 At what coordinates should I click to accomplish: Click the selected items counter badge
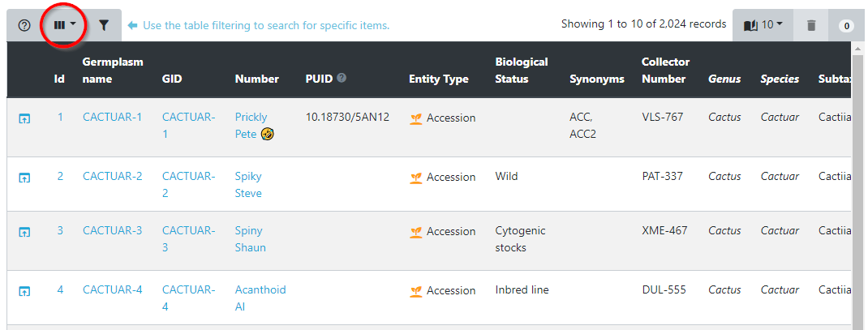pos(846,26)
